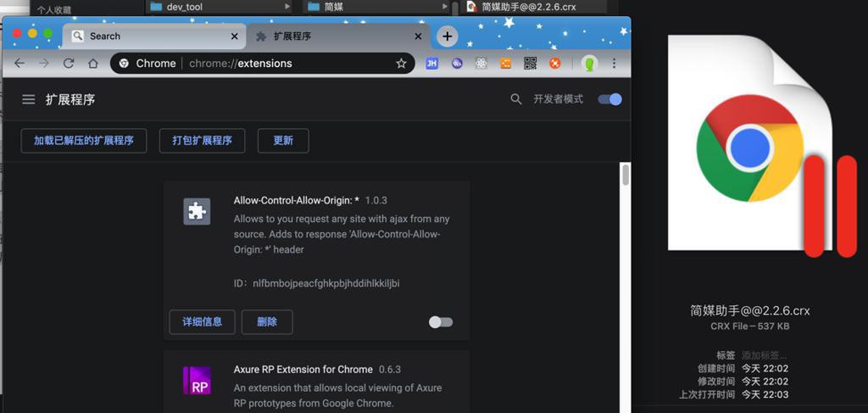Open the orange lifebuoy extension icon

(555, 63)
